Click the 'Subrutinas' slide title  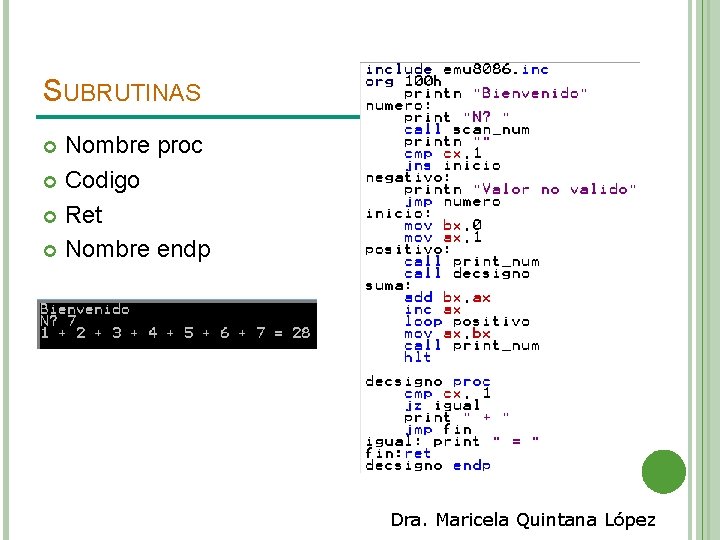pos(122,90)
